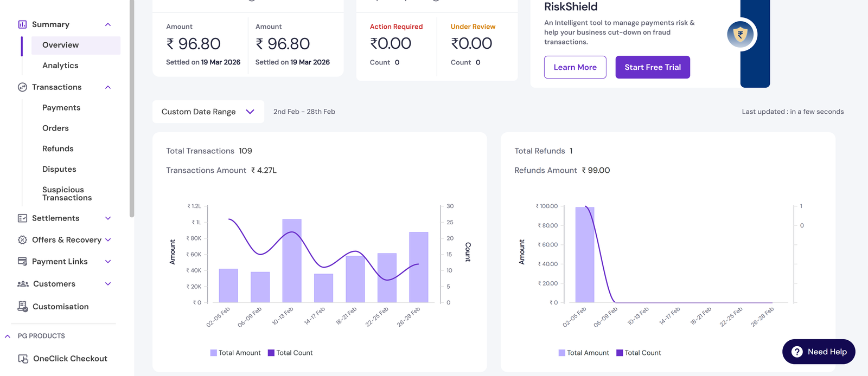Click the Need Help question mark icon
Screen dimensions: 868x376
(x=797, y=352)
